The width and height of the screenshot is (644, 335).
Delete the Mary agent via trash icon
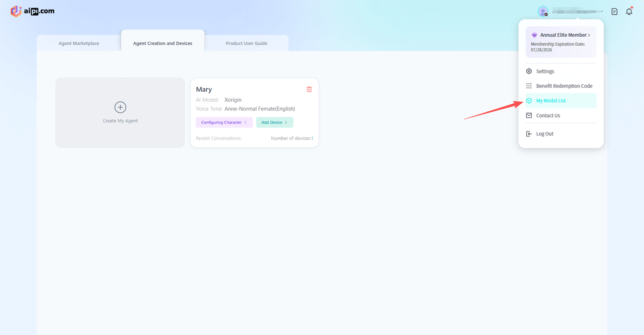[309, 89]
